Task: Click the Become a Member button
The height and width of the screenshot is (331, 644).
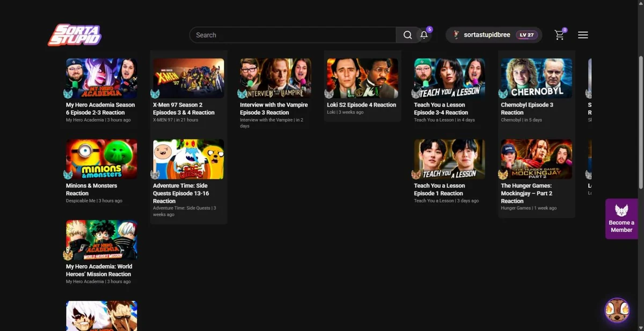Action: point(621,218)
